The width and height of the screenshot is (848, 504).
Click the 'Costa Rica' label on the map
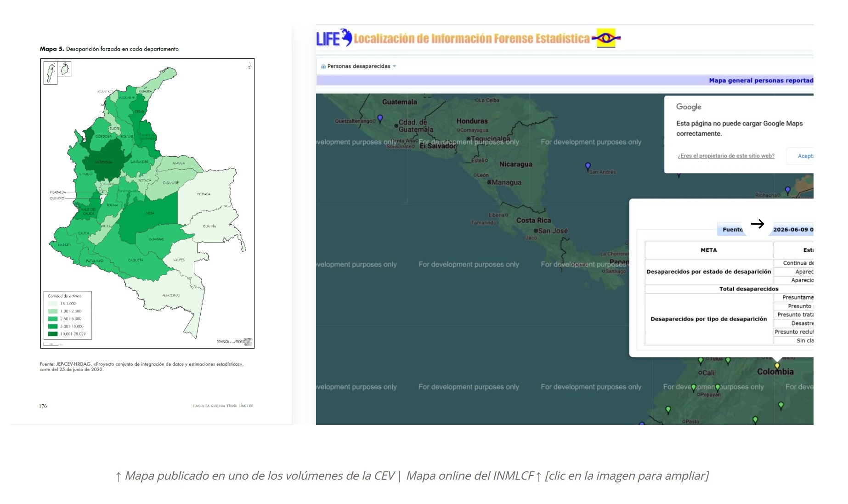click(534, 220)
